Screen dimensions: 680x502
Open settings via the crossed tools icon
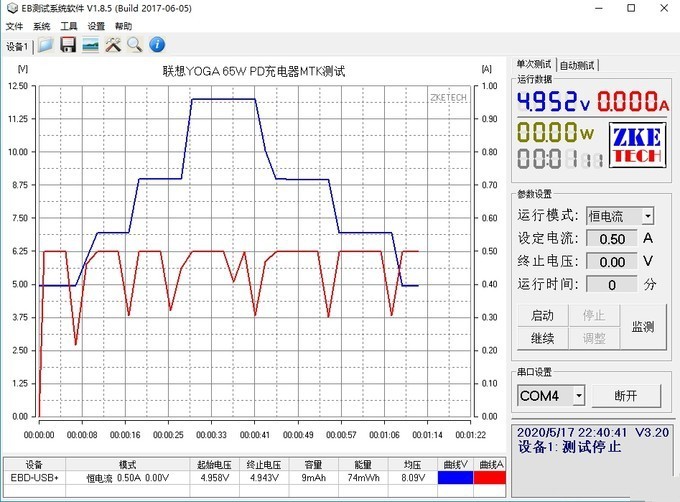click(x=113, y=45)
